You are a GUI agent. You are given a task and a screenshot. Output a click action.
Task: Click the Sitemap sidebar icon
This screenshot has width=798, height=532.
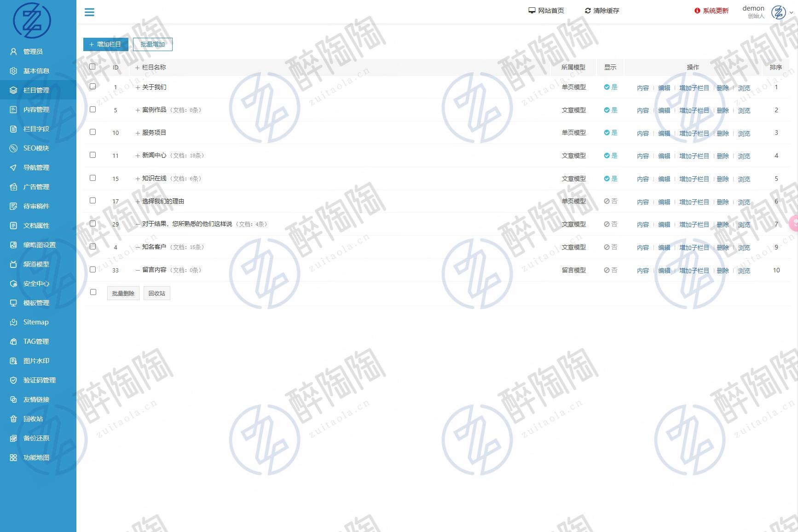[13, 322]
